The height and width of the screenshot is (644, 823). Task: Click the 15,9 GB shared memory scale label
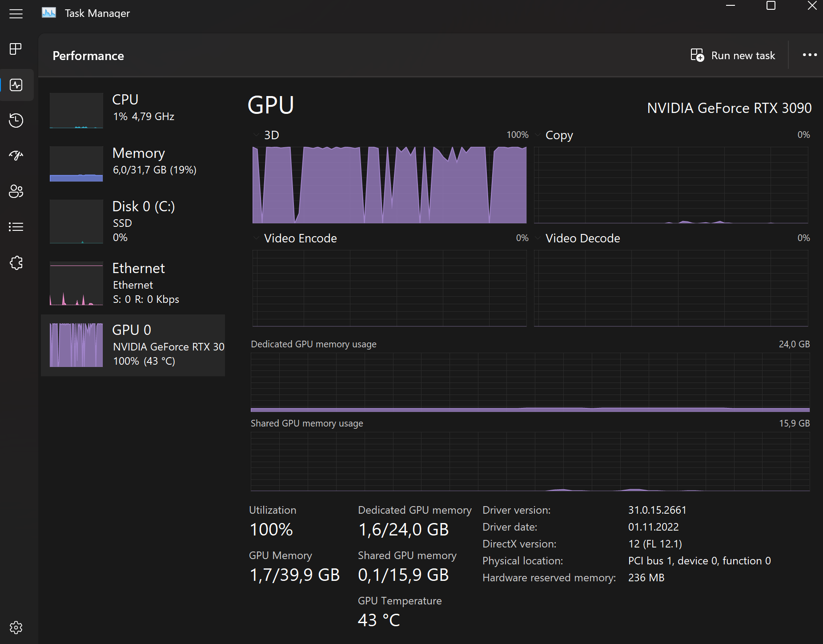pyautogui.click(x=794, y=423)
